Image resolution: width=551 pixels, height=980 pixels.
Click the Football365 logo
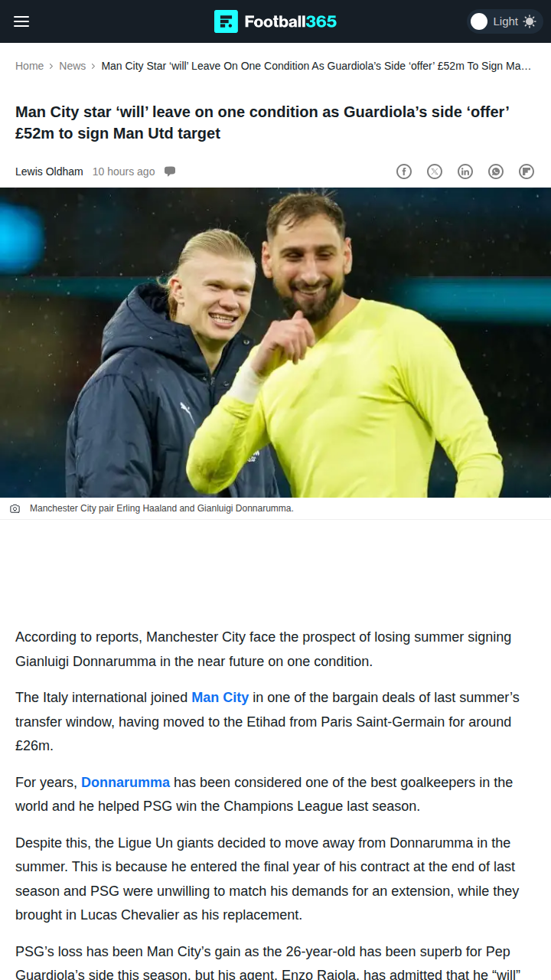pyautogui.click(x=275, y=21)
